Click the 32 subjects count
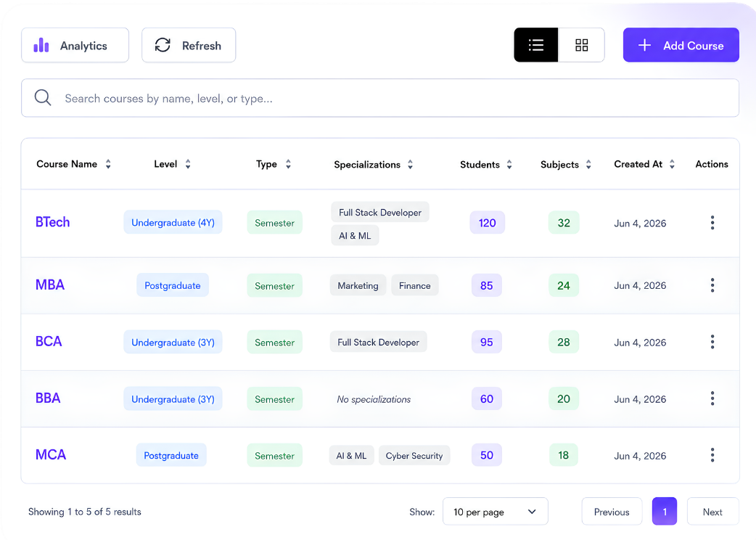Image resolution: width=756 pixels, height=540 pixels. 564,223
